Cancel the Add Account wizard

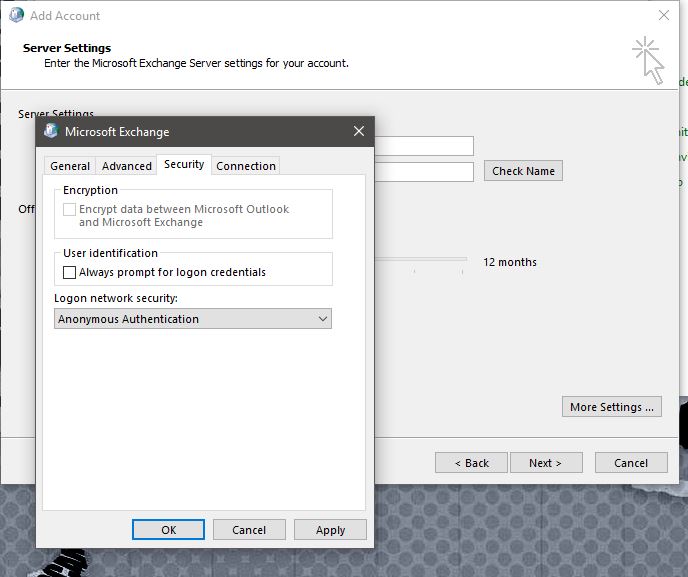[631, 462]
